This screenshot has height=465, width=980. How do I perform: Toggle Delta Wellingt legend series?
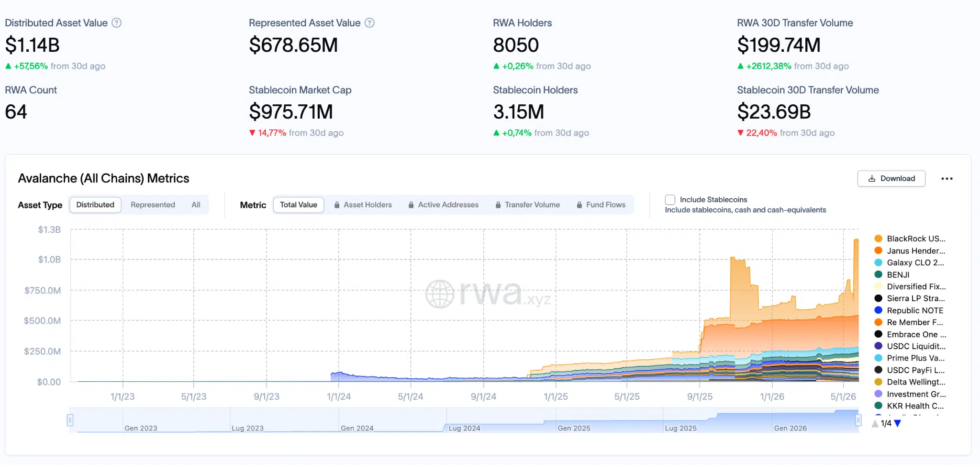(x=910, y=382)
